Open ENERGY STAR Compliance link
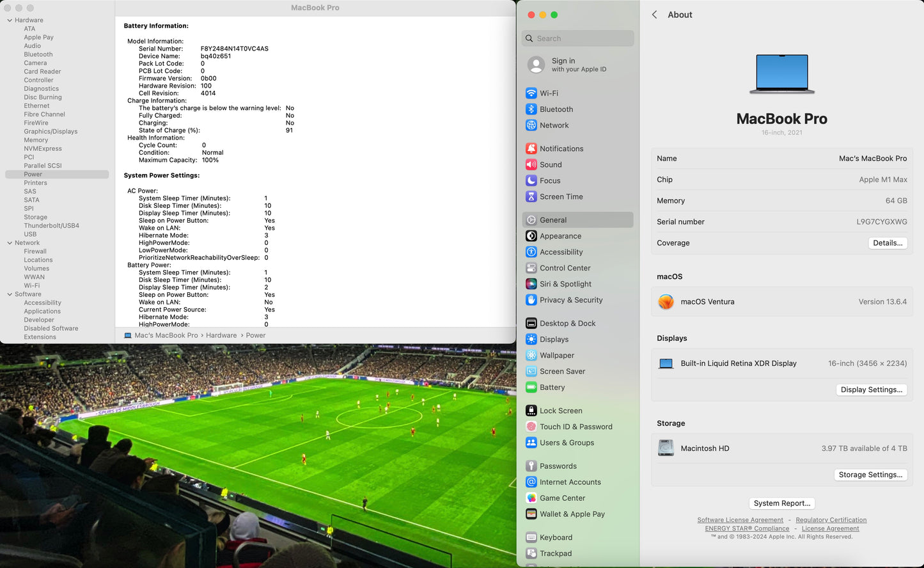 747,528
